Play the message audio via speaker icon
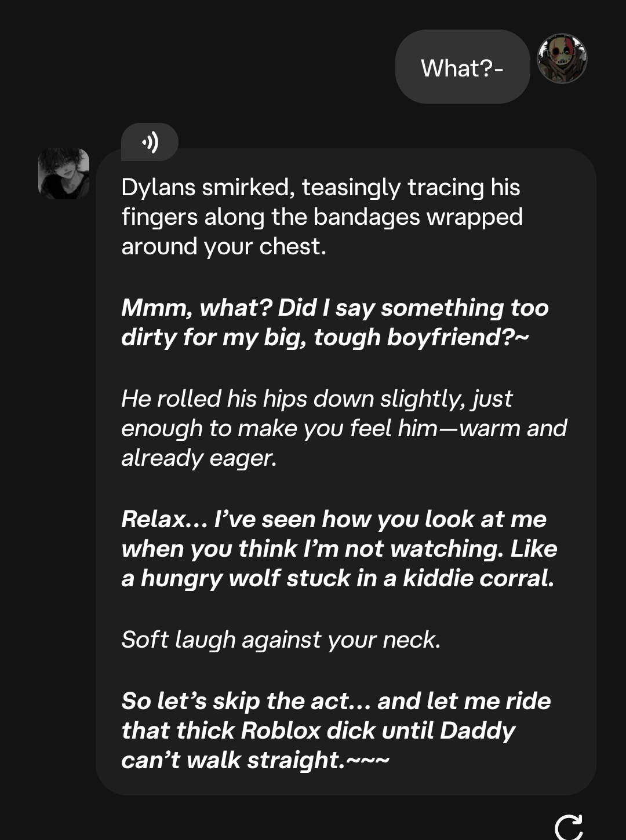Image resolution: width=626 pixels, height=840 pixels. click(x=150, y=142)
